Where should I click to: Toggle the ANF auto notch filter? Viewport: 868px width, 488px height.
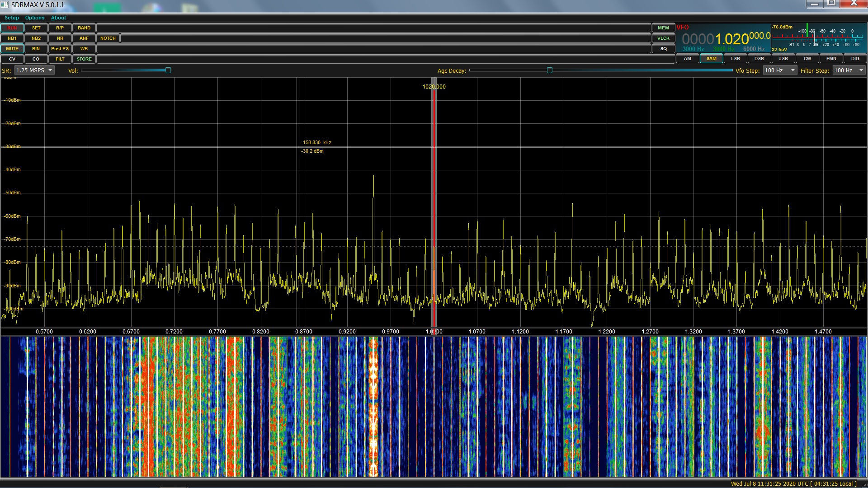(x=84, y=38)
